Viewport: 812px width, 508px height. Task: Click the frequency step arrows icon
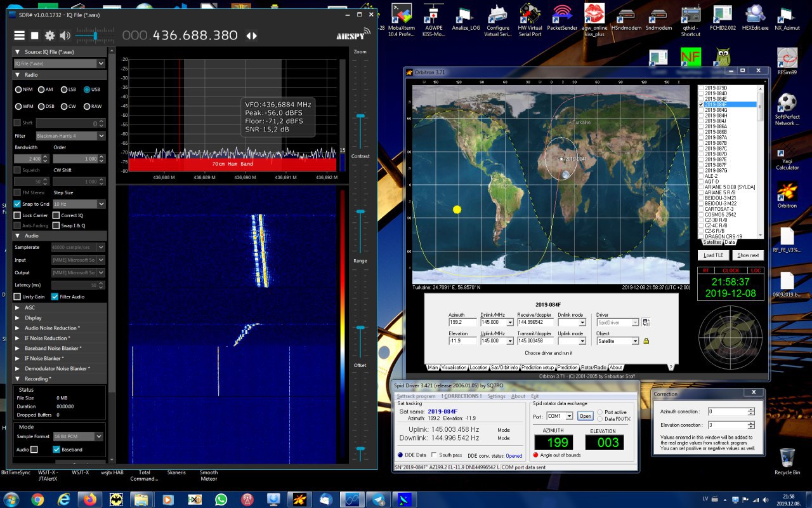[x=252, y=36]
